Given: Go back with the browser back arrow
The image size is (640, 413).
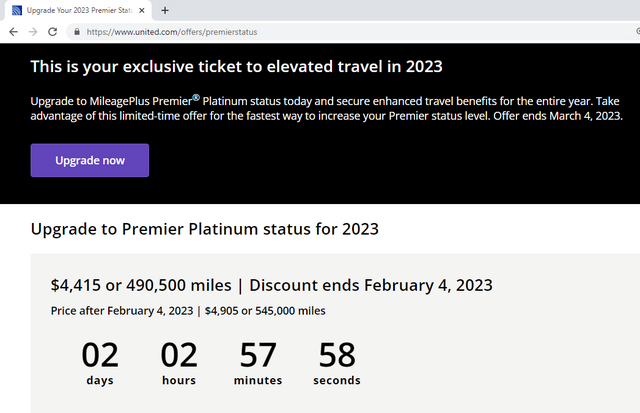Looking at the screenshot, I should 13,32.
